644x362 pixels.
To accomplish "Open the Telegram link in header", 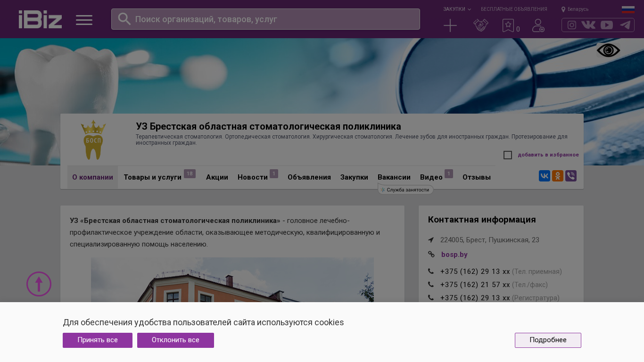I will [625, 25].
